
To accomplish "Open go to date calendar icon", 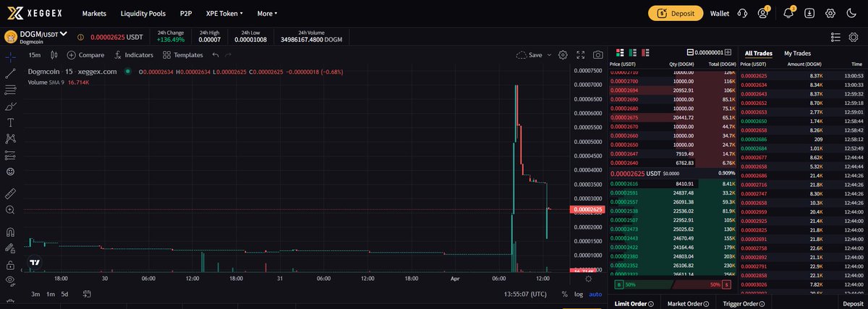I will [x=87, y=294].
